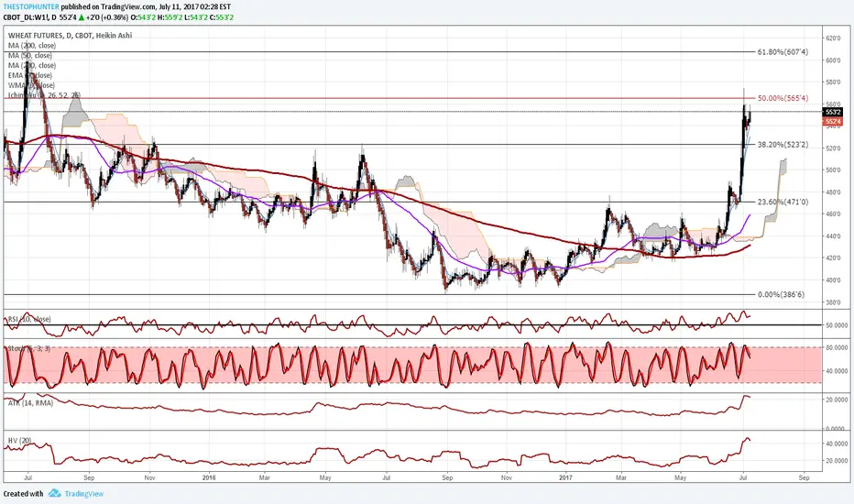Click the 480'0 price axis label
The width and height of the screenshot is (854, 504).
coord(833,192)
